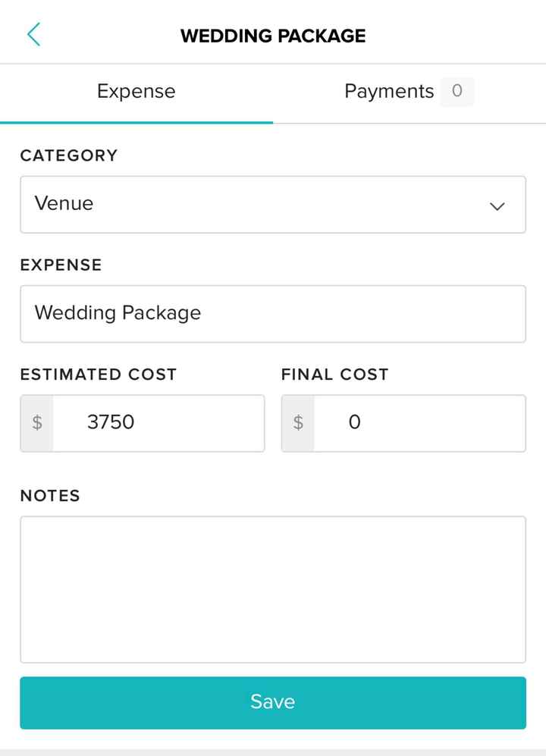The width and height of the screenshot is (546, 756).
Task: Select the 'Venue' text in Category
Action: coord(64,204)
